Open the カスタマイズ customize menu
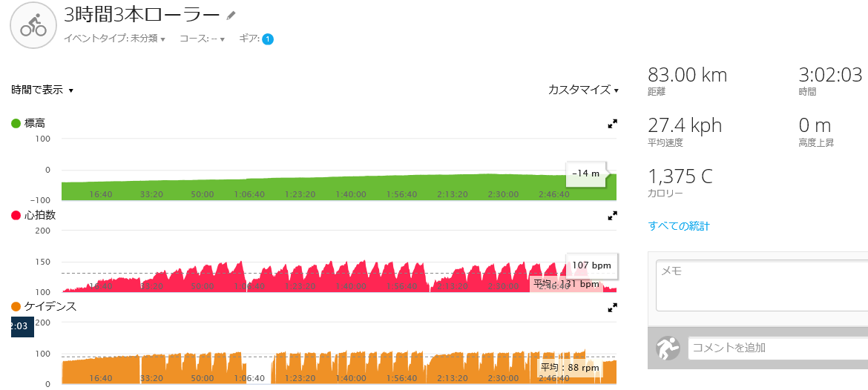This screenshot has width=868, height=390. tap(583, 90)
